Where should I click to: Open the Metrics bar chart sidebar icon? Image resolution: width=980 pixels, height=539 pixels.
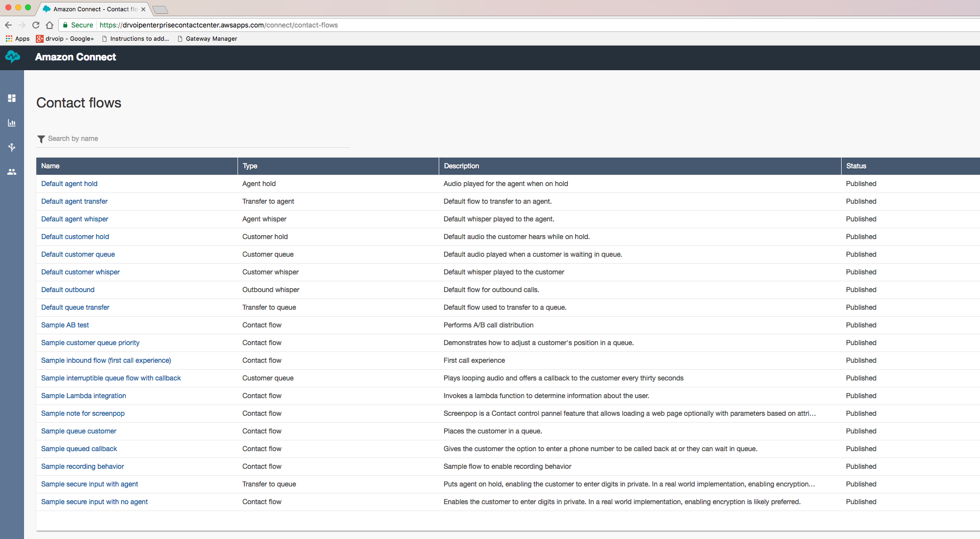coord(12,123)
